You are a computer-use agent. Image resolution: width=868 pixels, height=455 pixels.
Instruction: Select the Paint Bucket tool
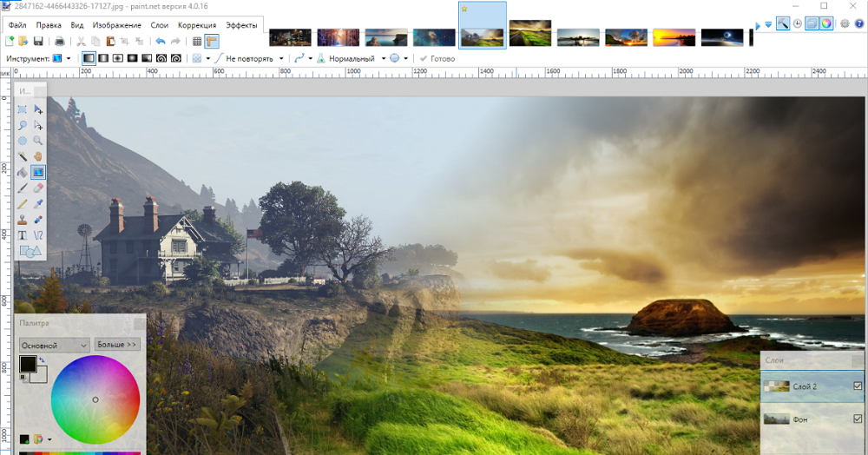[23, 172]
